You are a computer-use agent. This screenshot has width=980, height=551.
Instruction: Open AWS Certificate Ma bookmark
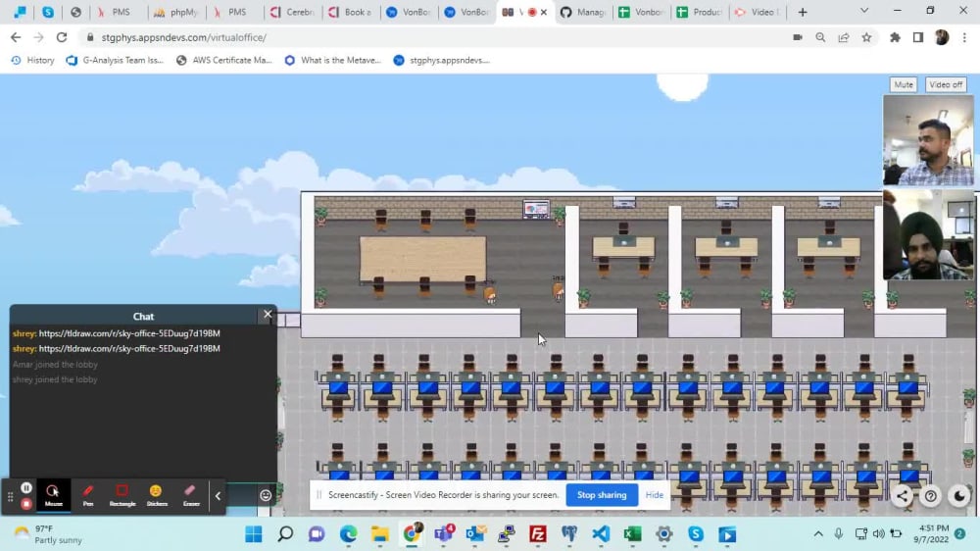tap(224, 60)
